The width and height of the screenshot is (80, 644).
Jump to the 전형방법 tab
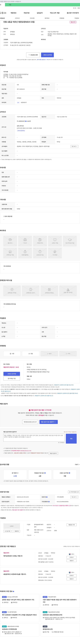(62, 18)
